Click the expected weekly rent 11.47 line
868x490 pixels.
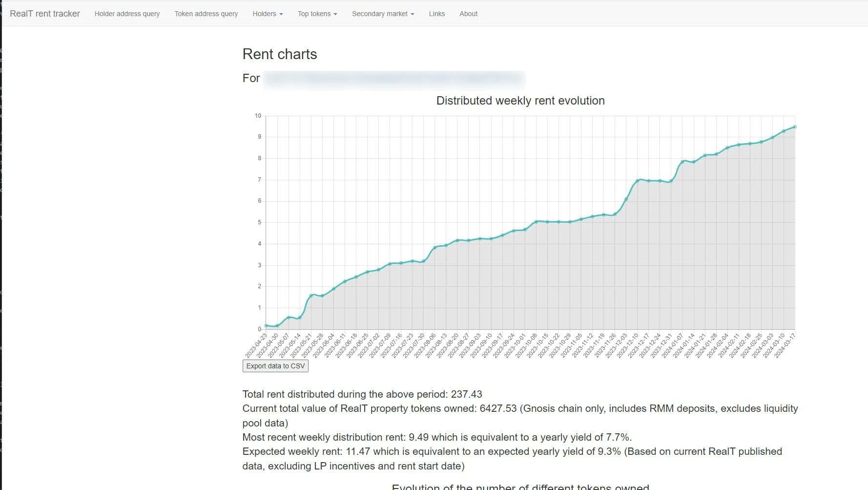pos(512,459)
